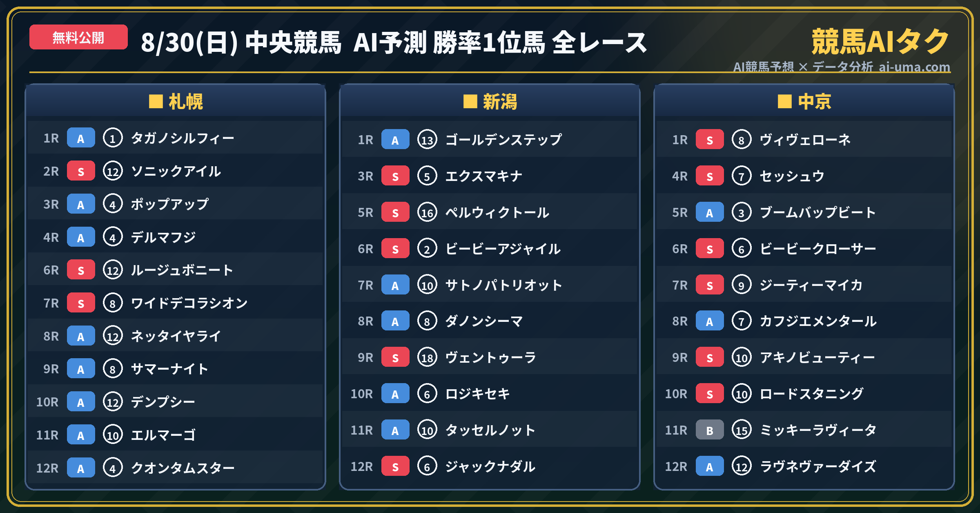Click horse number 15 circle in 中京 11R
Screen dimensions: 980x513
pyautogui.click(x=742, y=430)
